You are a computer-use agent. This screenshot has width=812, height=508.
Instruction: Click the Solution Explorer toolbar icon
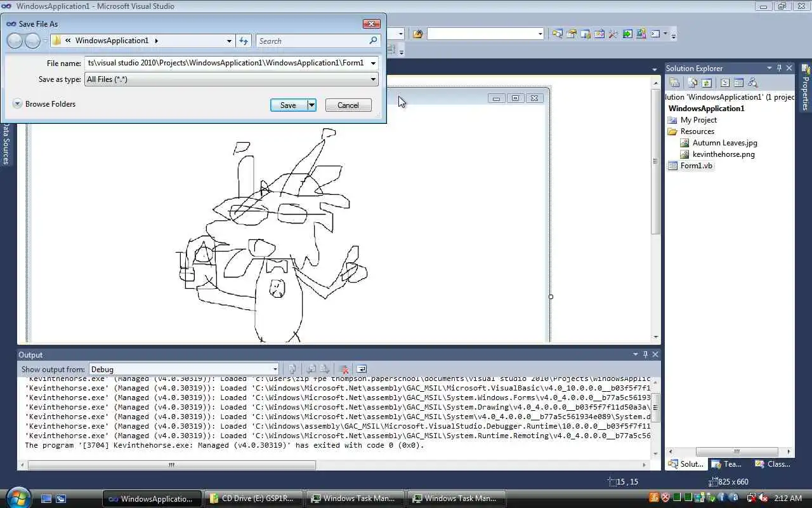coord(557,34)
